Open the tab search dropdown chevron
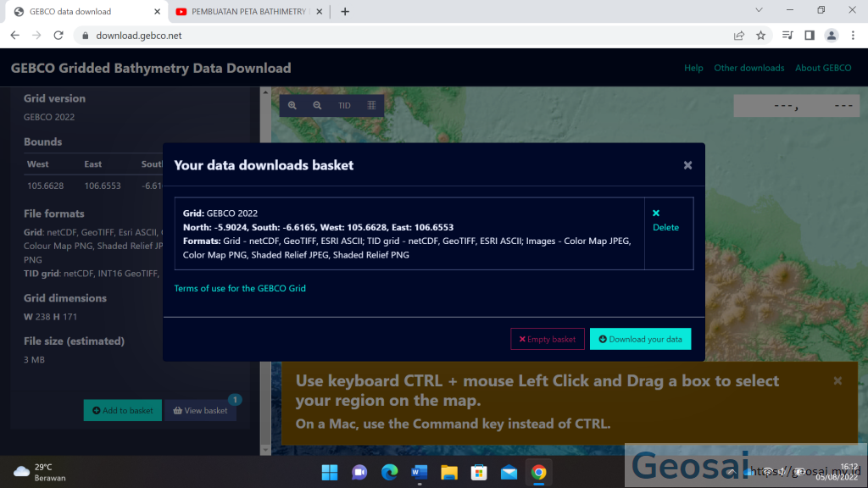Screen dimensions: 868x488 pyautogui.click(x=759, y=11)
